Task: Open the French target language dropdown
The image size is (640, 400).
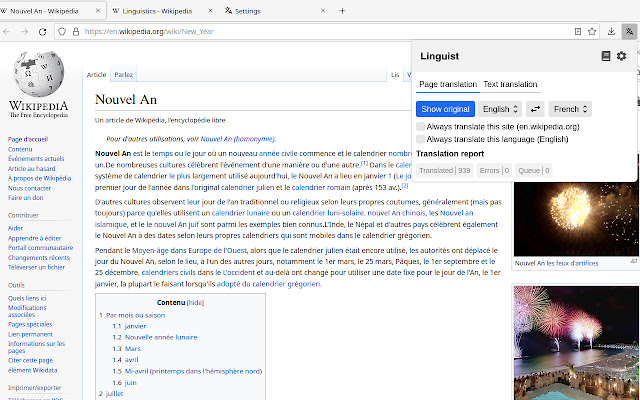Action: pyautogui.click(x=570, y=108)
